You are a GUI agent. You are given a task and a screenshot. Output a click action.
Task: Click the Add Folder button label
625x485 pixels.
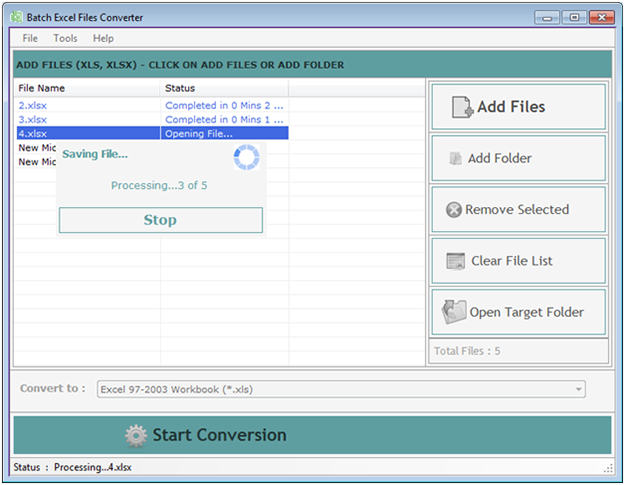[499, 158]
